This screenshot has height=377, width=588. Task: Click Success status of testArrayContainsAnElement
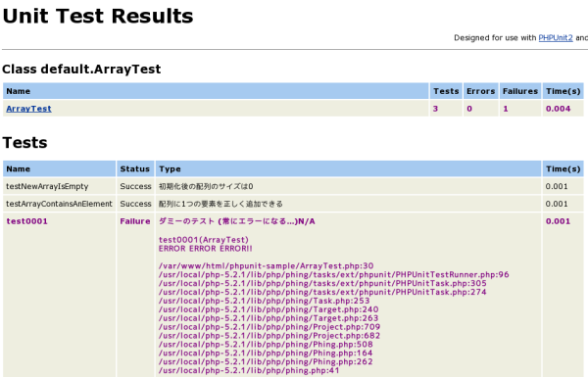[135, 204]
